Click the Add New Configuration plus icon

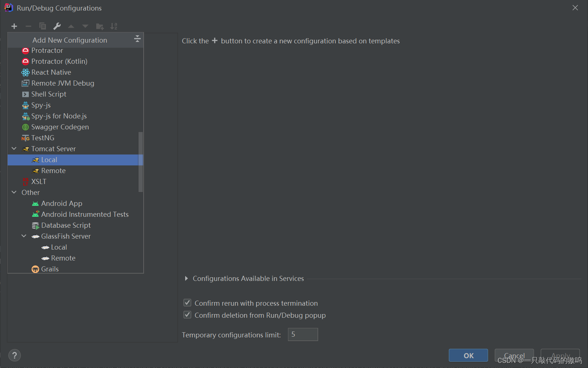pyautogui.click(x=14, y=26)
